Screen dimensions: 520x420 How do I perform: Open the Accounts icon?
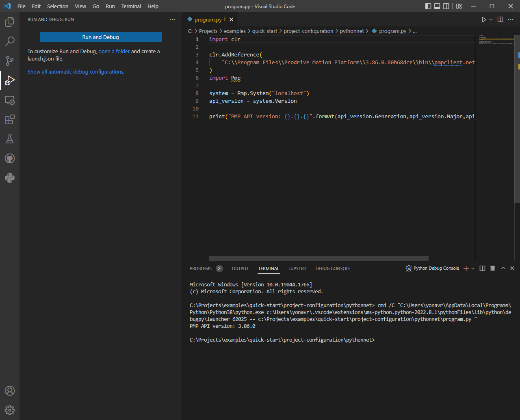10,391
